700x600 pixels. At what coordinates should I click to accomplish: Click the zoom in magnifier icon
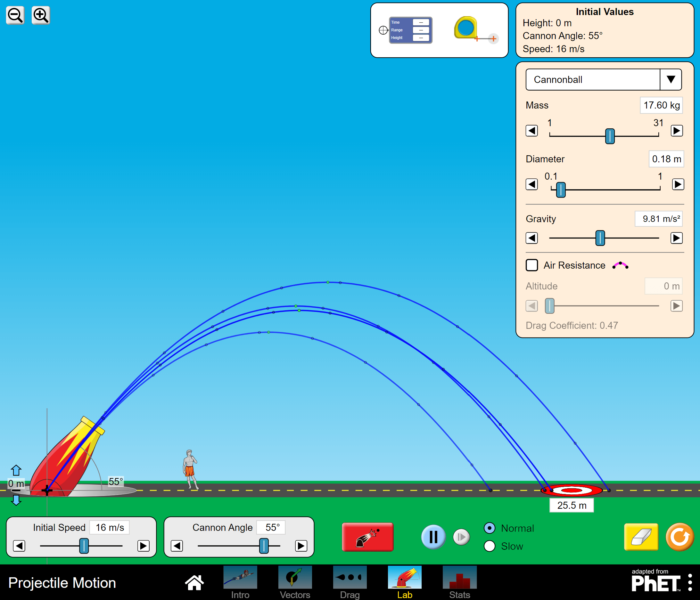41,15
